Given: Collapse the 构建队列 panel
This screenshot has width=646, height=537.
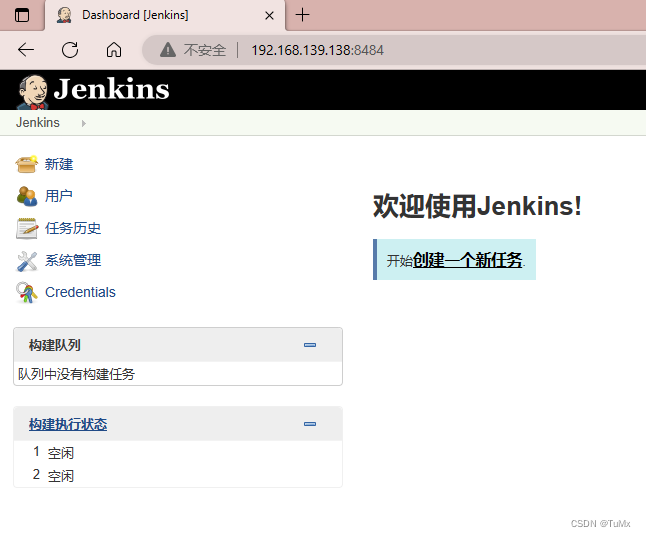Looking at the screenshot, I should pos(310,345).
